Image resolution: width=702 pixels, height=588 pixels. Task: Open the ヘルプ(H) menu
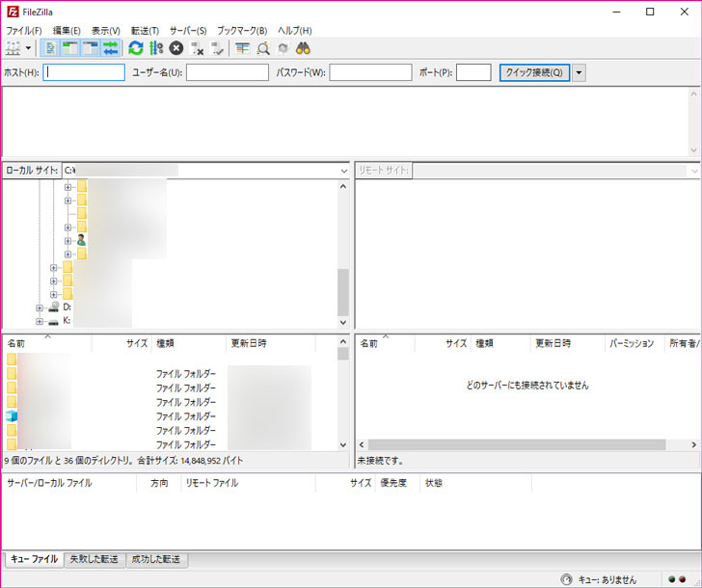[x=295, y=31]
